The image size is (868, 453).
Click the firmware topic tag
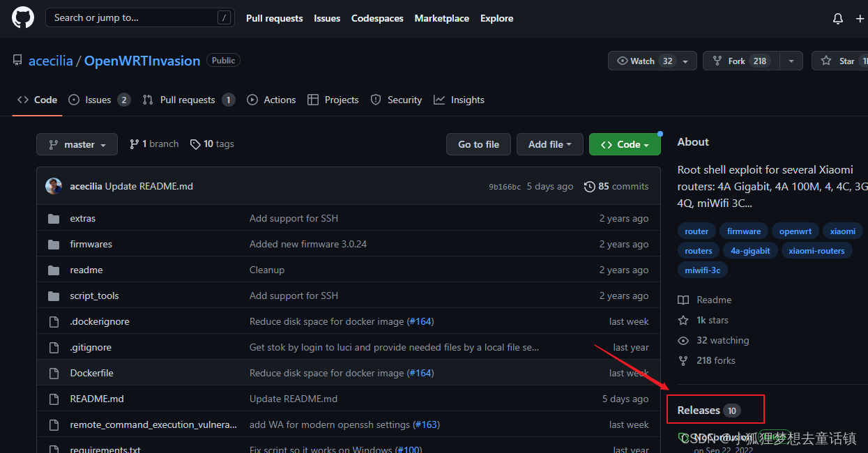pos(744,231)
